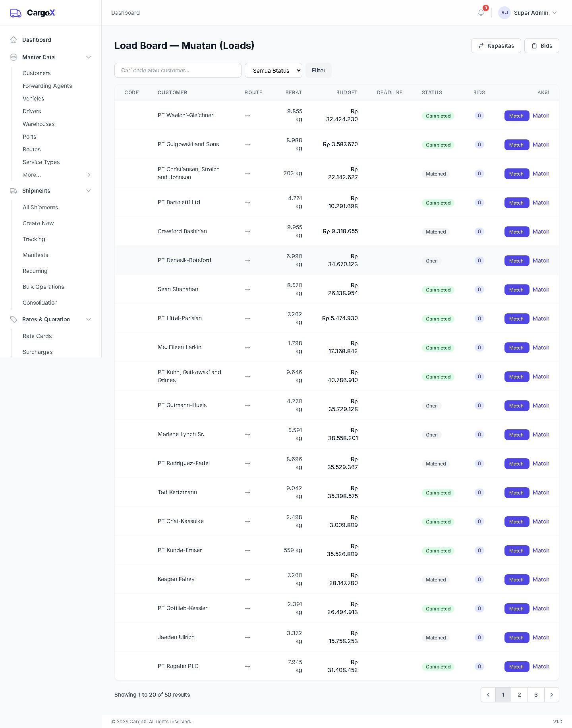Click the Open status badge for PT Denesik-Botsford
The image size is (572, 728).
click(x=432, y=261)
